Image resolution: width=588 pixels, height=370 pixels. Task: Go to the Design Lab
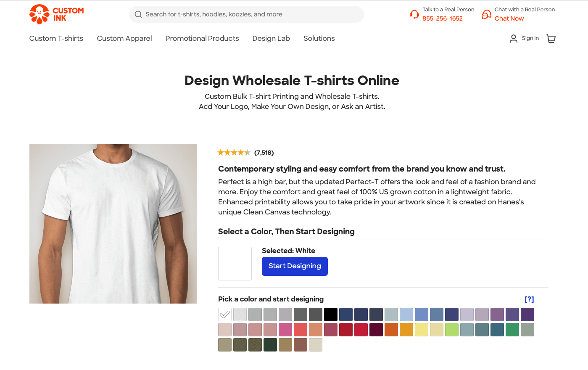(x=271, y=38)
